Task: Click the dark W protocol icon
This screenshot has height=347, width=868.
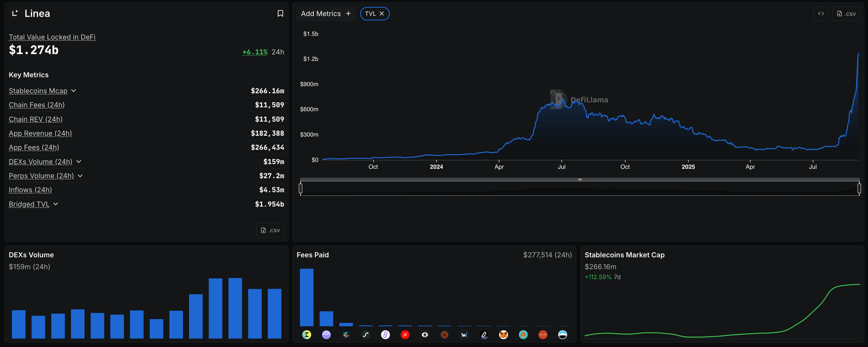Action: pos(464,334)
